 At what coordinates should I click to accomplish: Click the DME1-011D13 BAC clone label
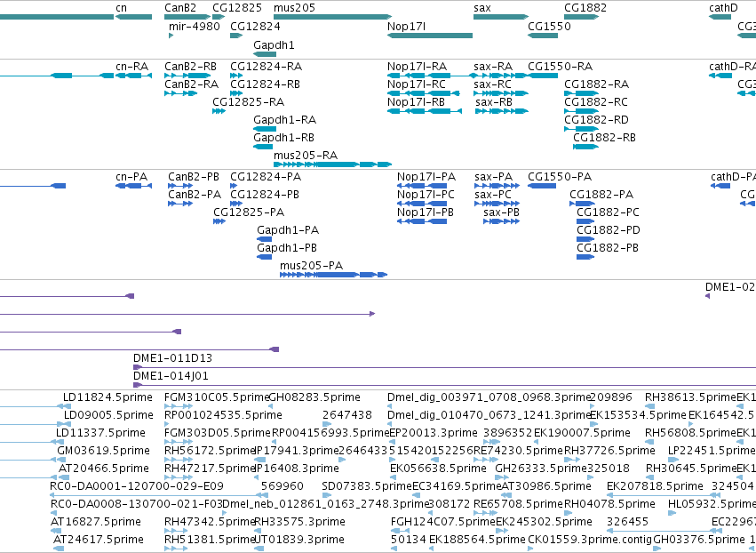pos(172,358)
